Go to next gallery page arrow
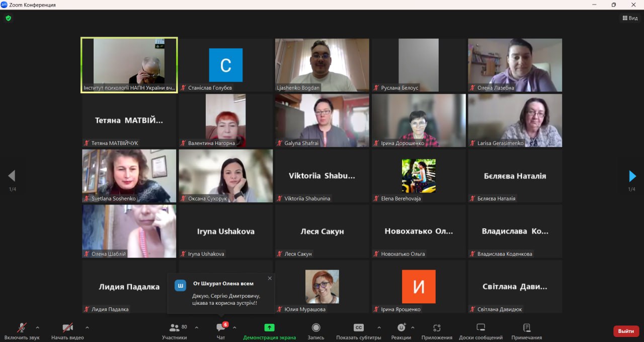This screenshot has height=342, width=644. 632,176
